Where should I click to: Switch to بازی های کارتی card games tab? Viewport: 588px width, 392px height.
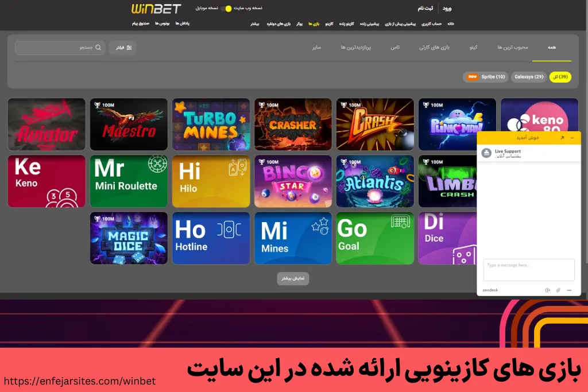(434, 47)
